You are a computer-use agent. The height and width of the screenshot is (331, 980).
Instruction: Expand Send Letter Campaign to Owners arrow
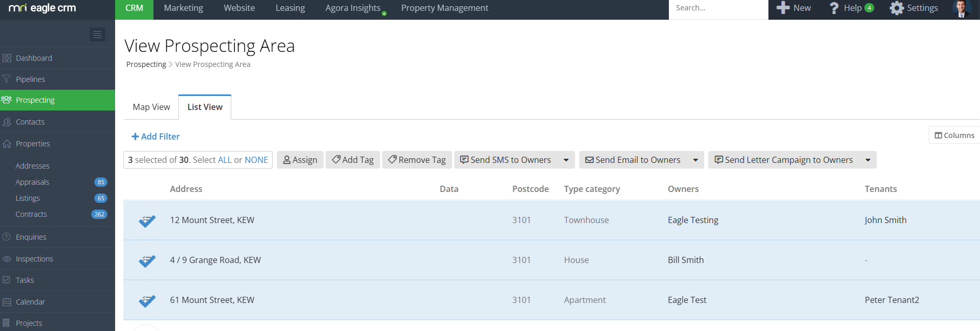click(868, 160)
